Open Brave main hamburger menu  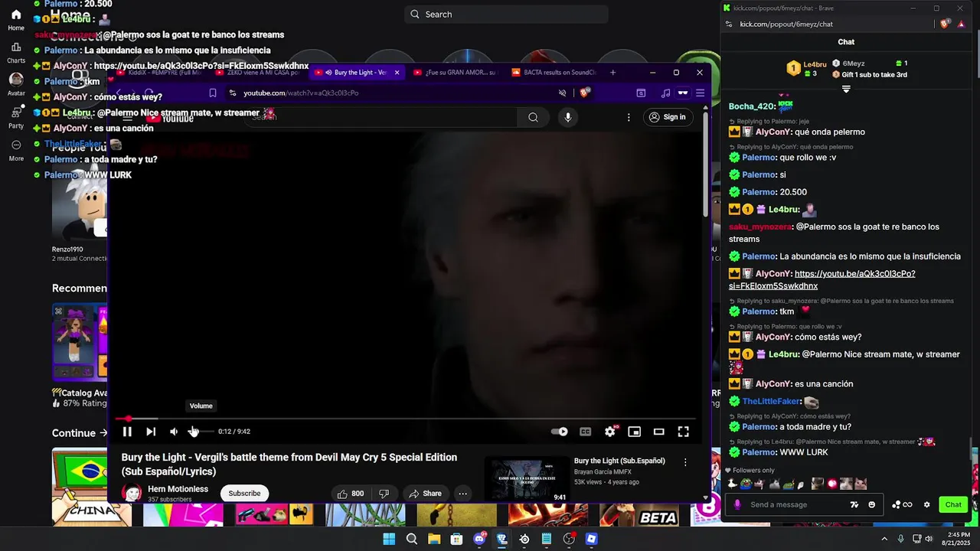tap(700, 93)
